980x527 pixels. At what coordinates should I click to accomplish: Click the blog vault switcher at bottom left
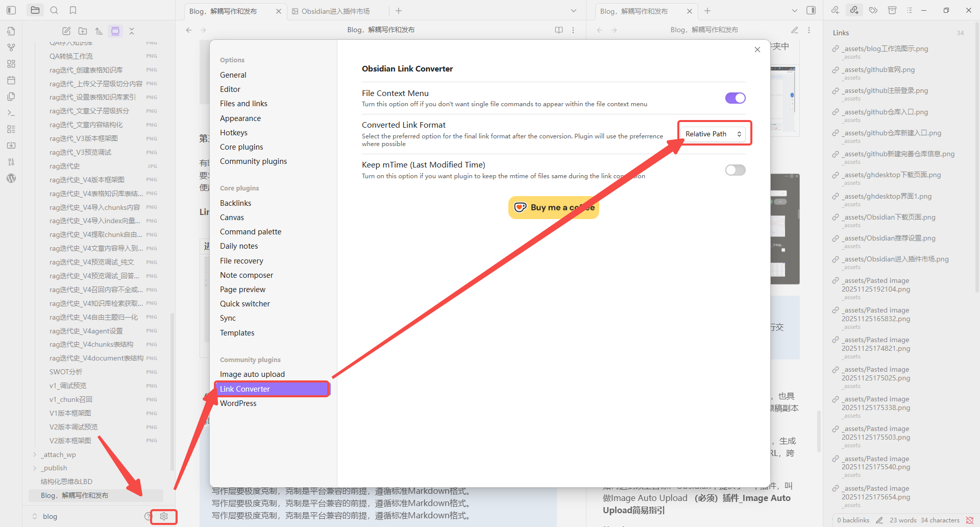49,516
